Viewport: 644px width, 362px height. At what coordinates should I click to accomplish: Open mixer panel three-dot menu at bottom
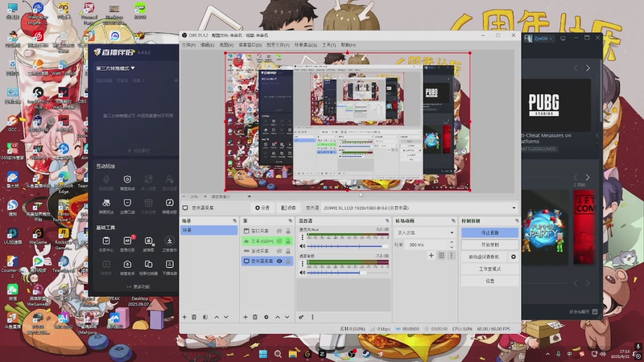(312, 317)
